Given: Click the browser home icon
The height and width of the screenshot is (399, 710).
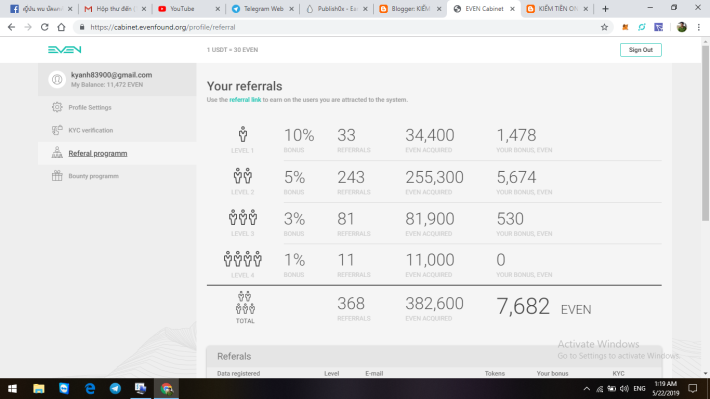Looking at the screenshot, I should pos(61,27).
